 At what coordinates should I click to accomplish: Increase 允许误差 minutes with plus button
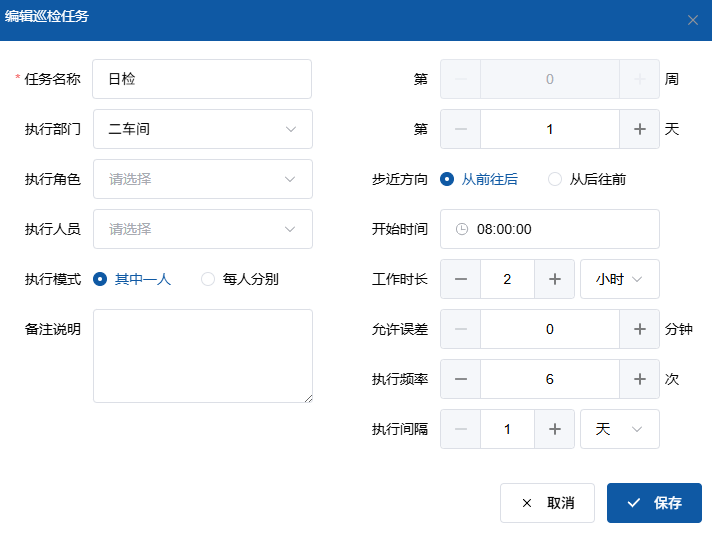click(x=640, y=329)
